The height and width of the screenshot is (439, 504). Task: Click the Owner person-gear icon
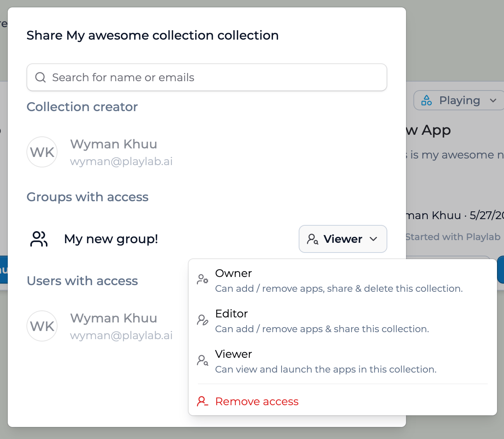[x=203, y=279]
